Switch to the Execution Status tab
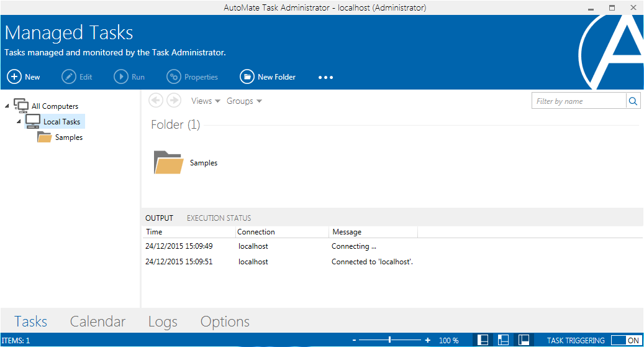Viewport: 644px width, 347px height. point(219,218)
